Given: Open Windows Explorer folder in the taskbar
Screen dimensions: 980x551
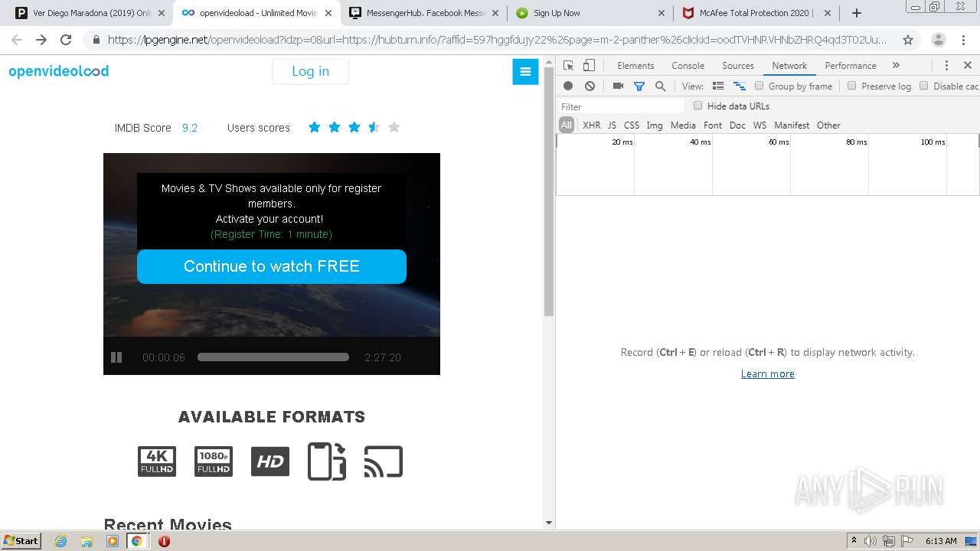Looking at the screenshot, I should [87, 541].
